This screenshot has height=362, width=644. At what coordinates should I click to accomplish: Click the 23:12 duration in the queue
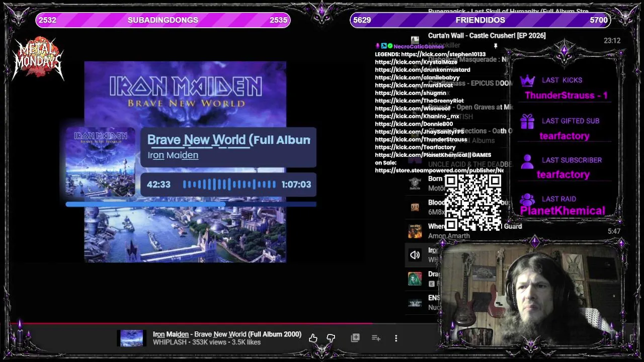tap(612, 41)
